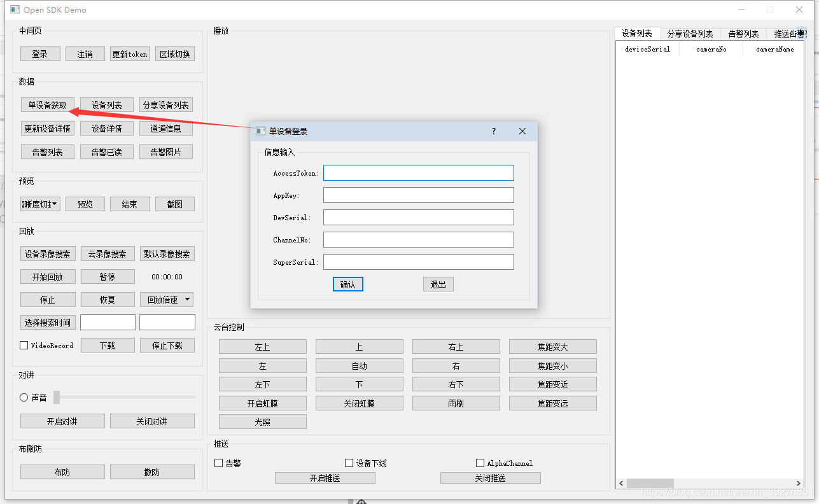Click the 选择搜索时间 button
Screen dimensions: 819x504
pyautogui.click(x=48, y=323)
